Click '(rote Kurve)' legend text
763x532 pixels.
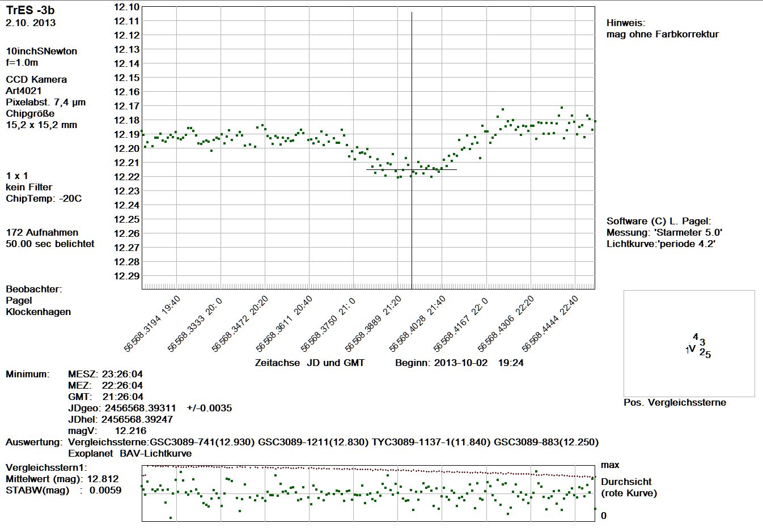(629, 493)
